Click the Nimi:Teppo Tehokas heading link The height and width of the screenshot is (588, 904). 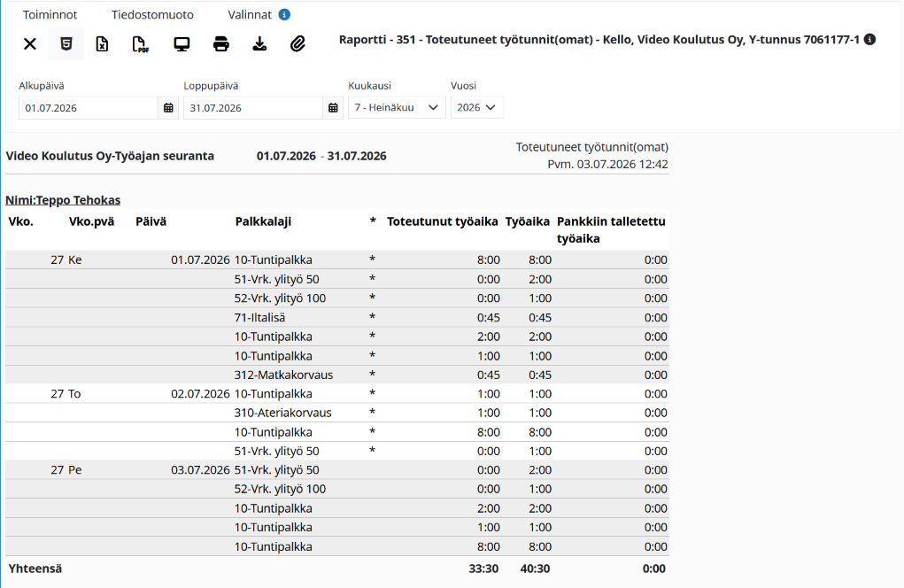[63, 200]
